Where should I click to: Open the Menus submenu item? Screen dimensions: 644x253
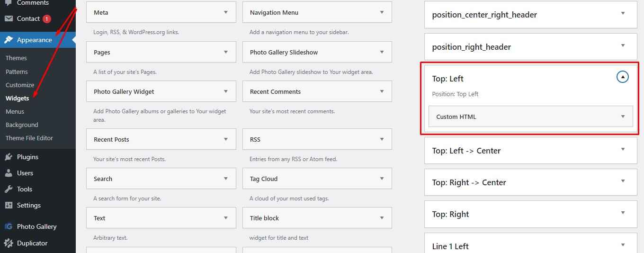coord(15,111)
